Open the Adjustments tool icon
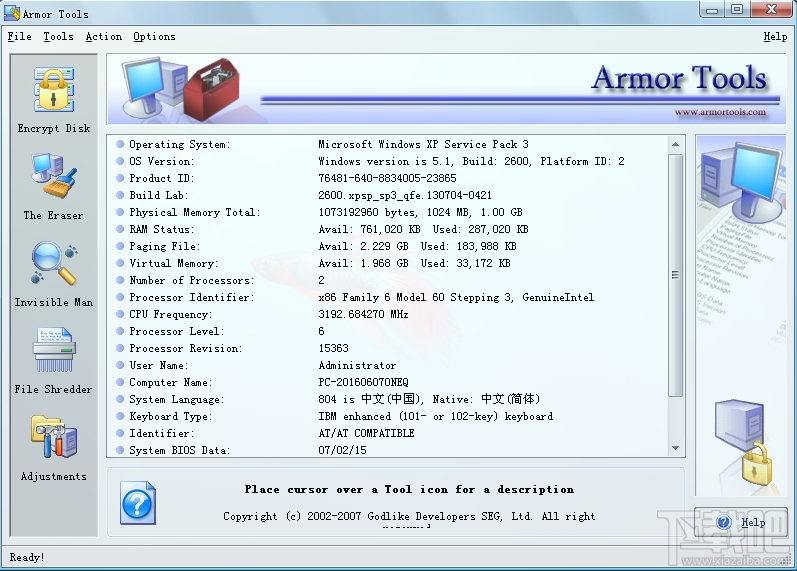 coord(54,437)
